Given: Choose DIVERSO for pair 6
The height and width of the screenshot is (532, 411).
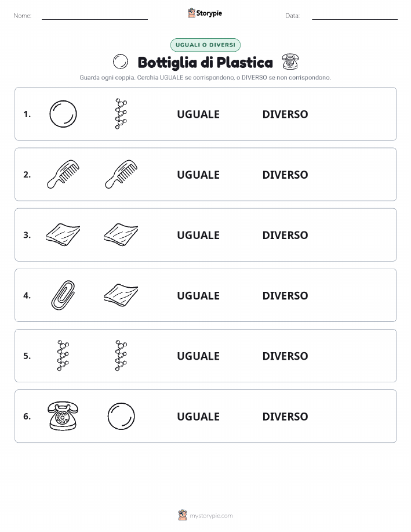Looking at the screenshot, I should [285, 417].
